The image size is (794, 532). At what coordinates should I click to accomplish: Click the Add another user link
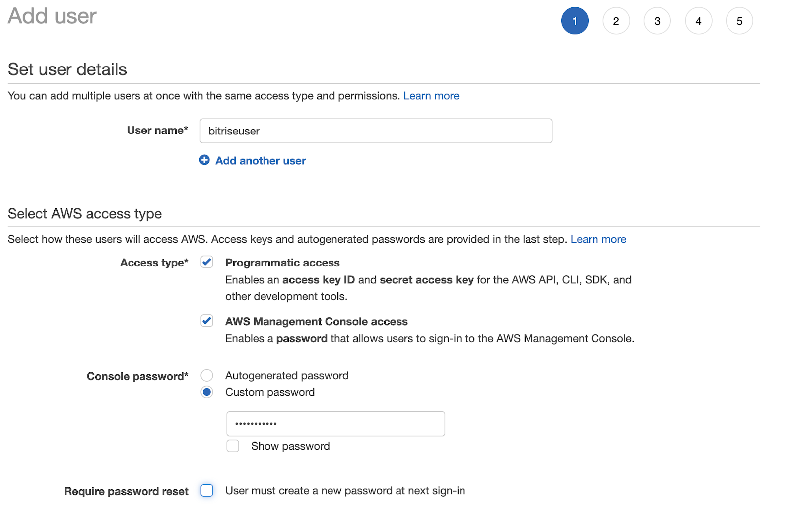(x=261, y=161)
